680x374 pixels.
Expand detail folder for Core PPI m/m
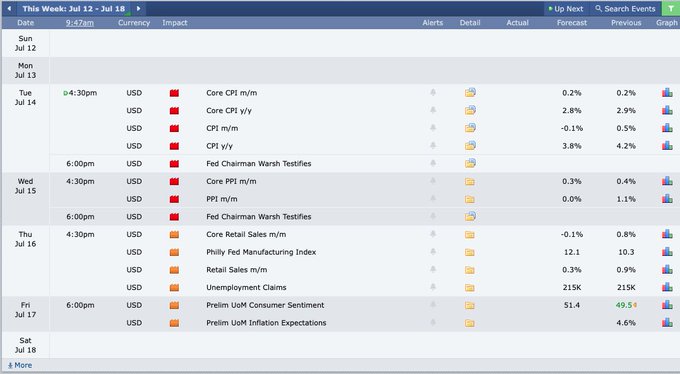click(470, 181)
